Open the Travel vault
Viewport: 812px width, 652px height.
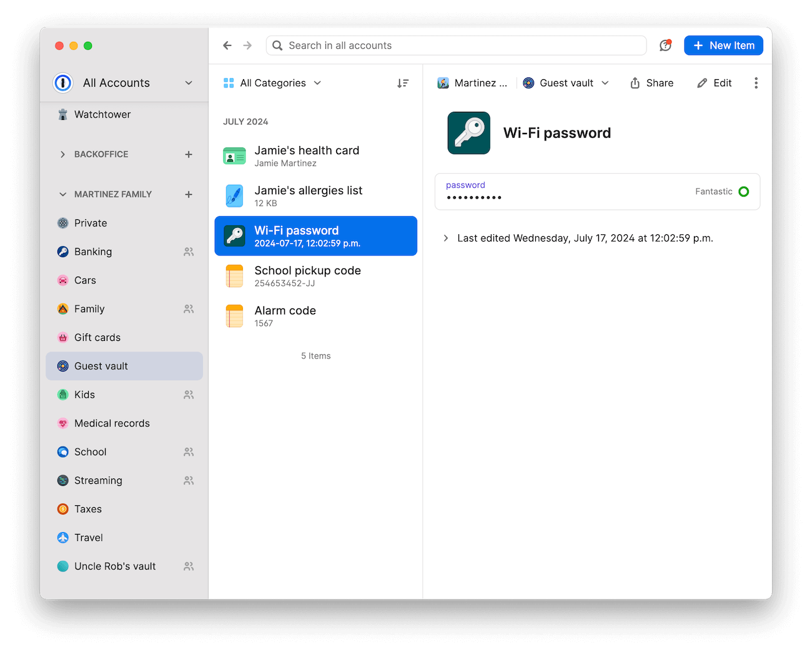pyautogui.click(x=88, y=537)
